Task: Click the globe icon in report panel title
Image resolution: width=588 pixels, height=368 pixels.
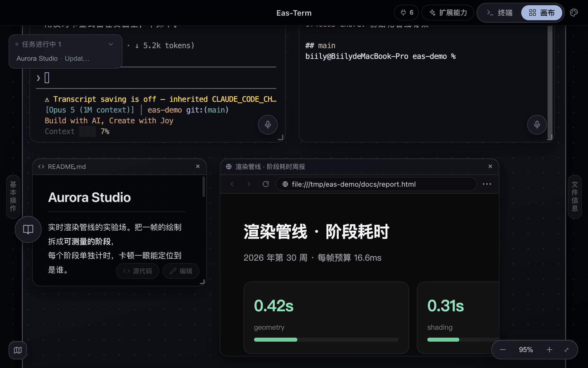Action: point(229,167)
